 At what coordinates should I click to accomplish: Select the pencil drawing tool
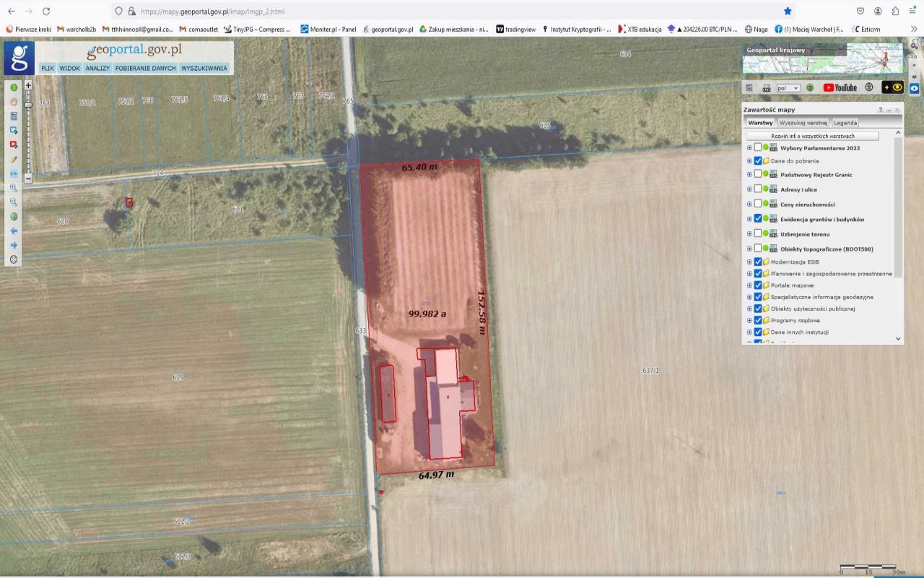14,160
